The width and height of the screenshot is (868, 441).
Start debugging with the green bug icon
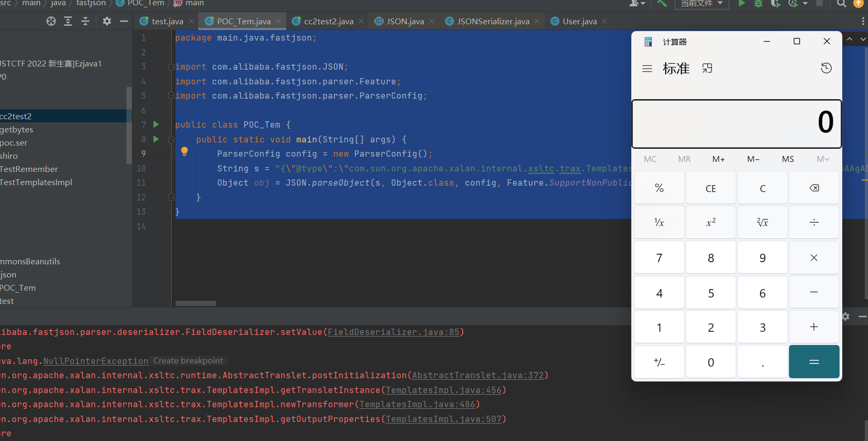[x=758, y=3]
